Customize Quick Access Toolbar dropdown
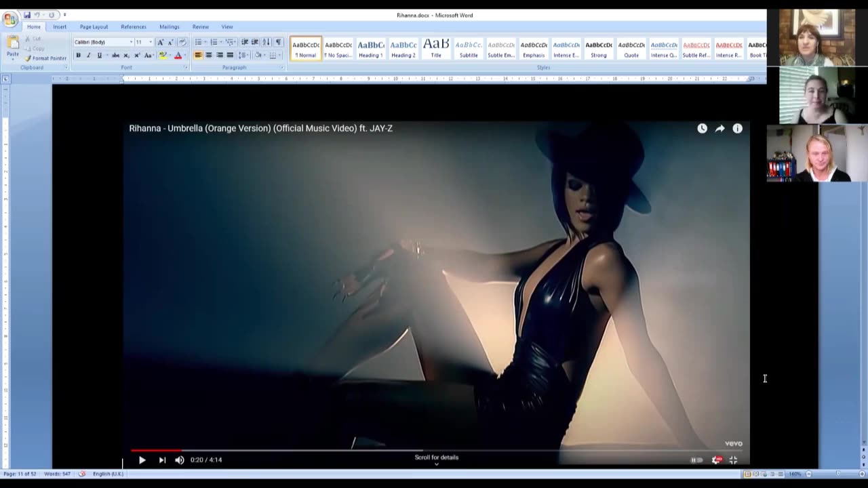The image size is (868, 488). (64, 15)
